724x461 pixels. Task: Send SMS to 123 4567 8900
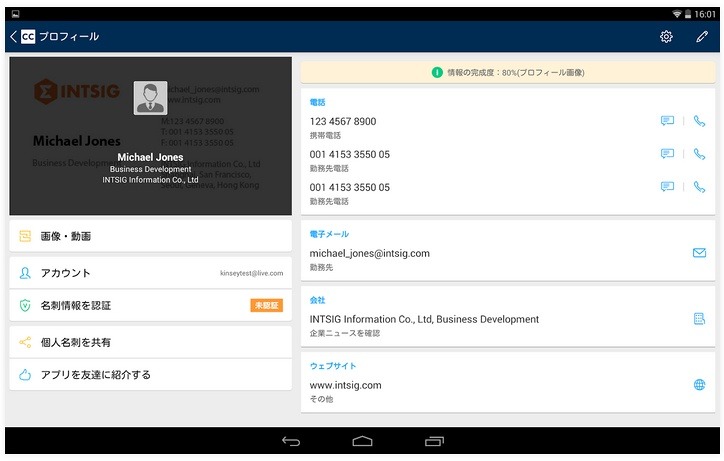pyautogui.click(x=667, y=121)
